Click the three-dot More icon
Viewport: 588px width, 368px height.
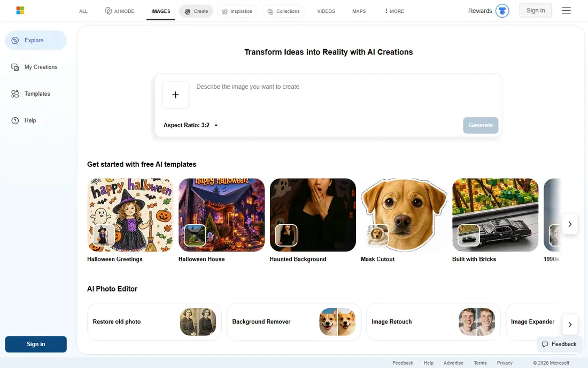[x=386, y=11]
